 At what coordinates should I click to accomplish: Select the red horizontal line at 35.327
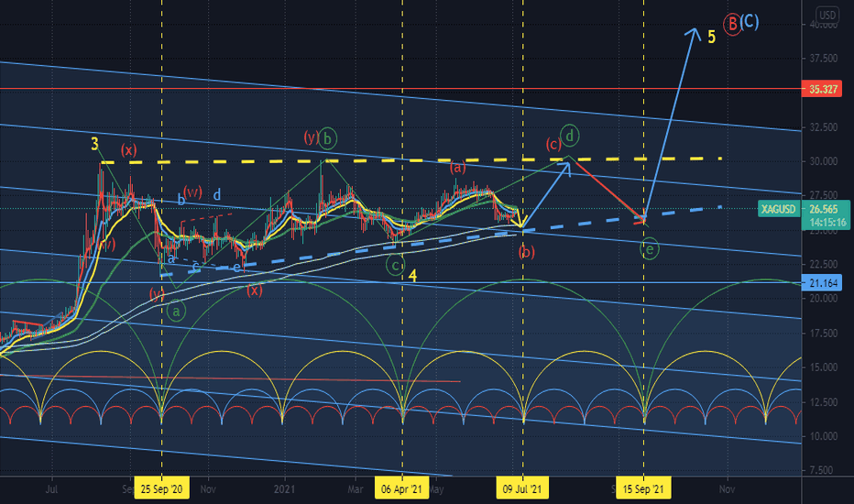coord(400,89)
